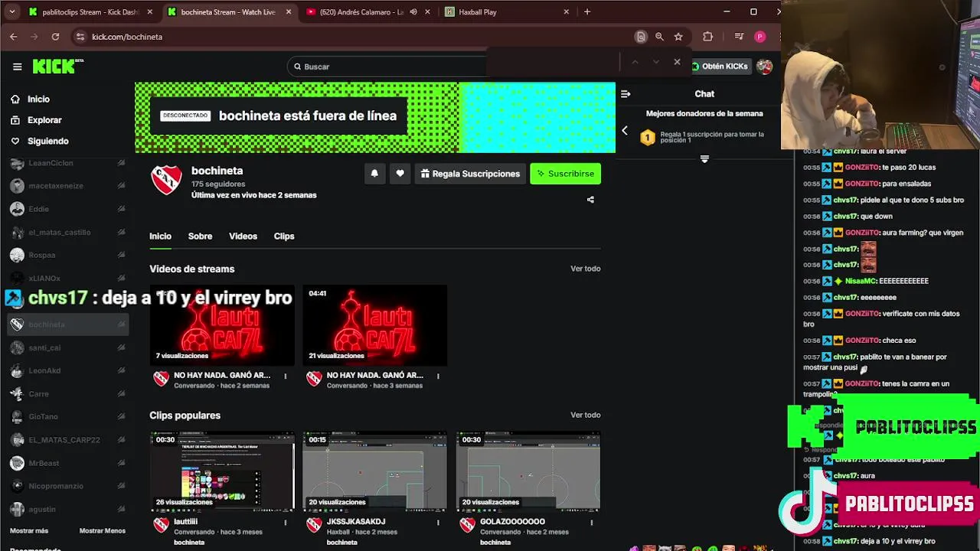Open options for JKSSJKASAKDJ clip
The width and height of the screenshot is (980, 551).
(438, 522)
